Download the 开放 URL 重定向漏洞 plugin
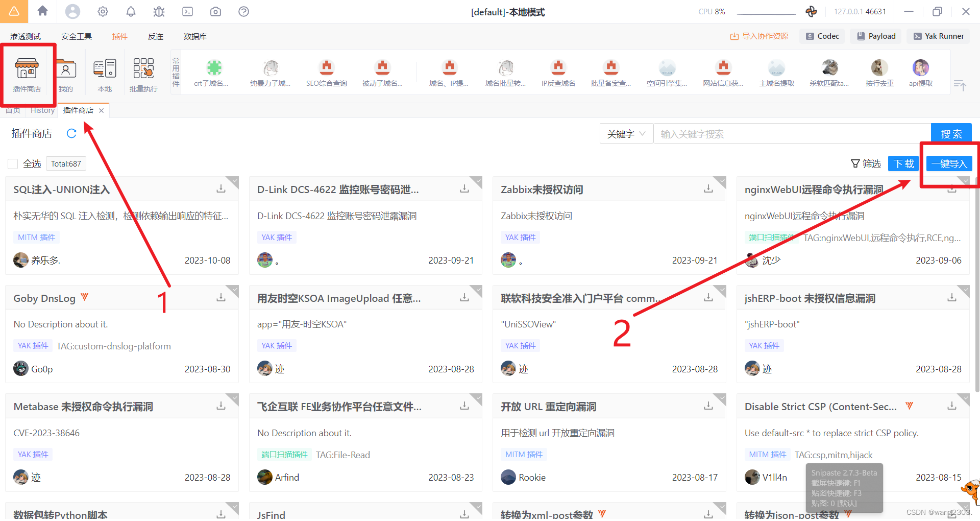Viewport: 980px width, 521px height. (x=708, y=406)
